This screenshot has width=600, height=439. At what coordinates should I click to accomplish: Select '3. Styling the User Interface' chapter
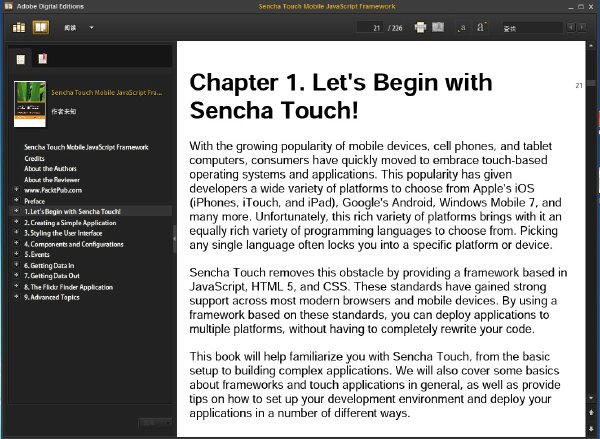click(63, 233)
